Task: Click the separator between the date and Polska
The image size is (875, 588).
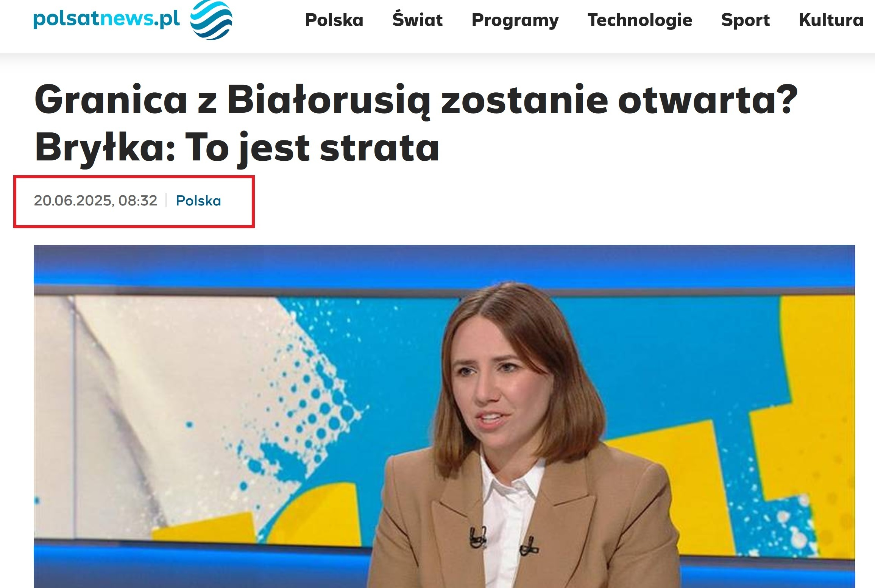Action: (166, 201)
